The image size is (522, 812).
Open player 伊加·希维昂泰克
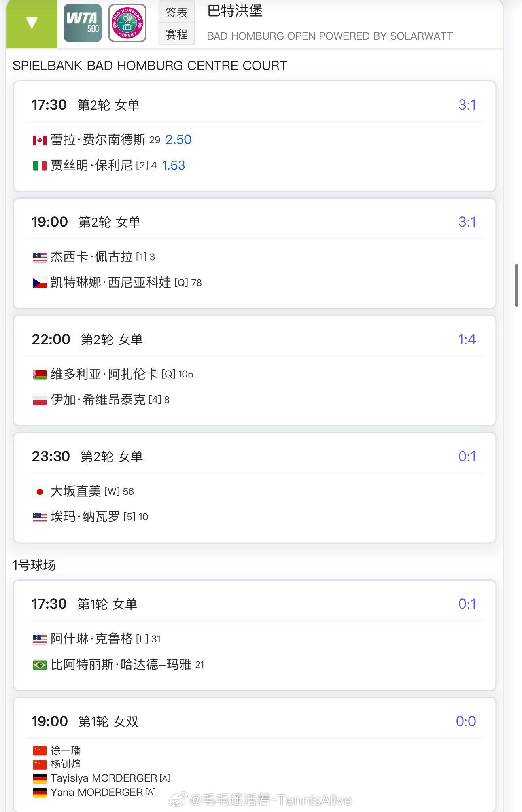point(98,399)
